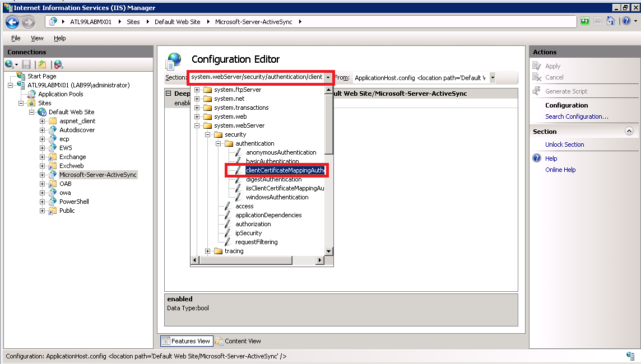Go back with the blue Back arrow

tap(12, 22)
